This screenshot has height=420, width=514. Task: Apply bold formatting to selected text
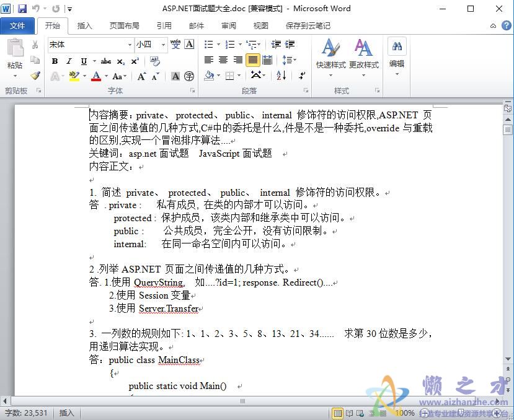pos(54,61)
